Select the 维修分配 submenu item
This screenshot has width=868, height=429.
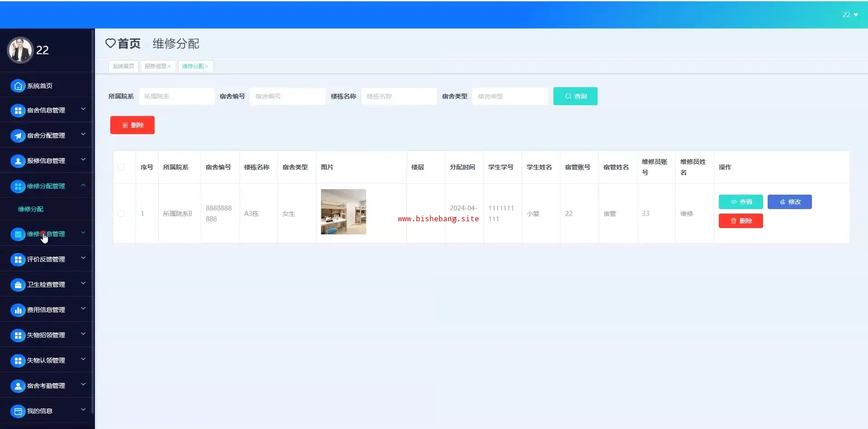point(31,209)
